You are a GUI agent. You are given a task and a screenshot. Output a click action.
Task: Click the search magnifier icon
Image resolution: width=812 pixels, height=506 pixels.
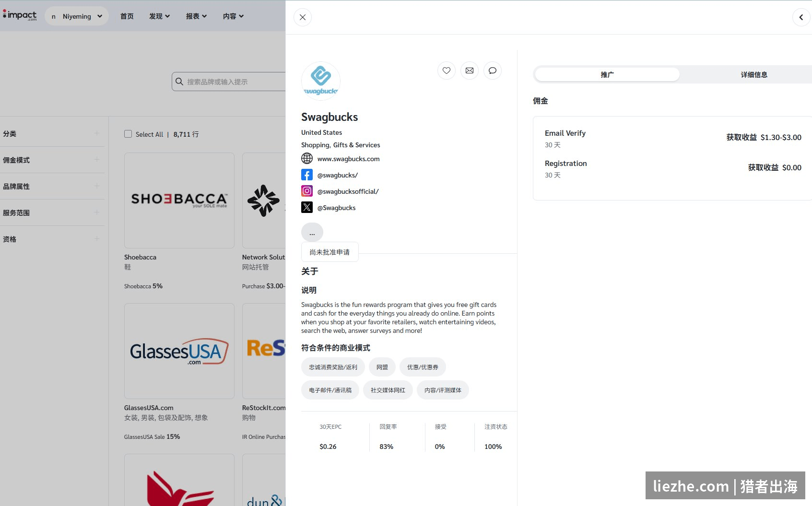click(x=179, y=82)
